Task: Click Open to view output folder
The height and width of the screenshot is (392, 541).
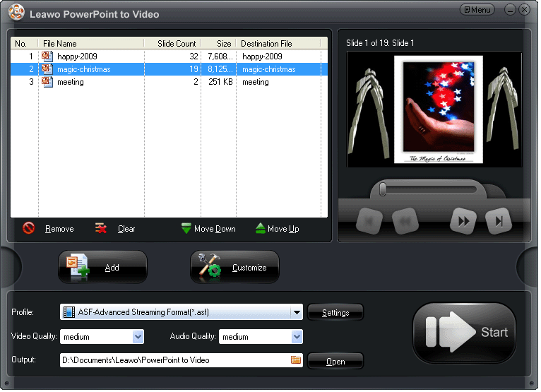Action: point(335,361)
